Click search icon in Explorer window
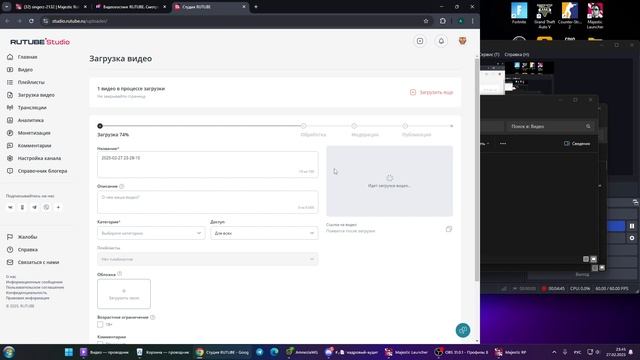Viewport: 640px width, 360px height. pyautogui.click(x=588, y=127)
